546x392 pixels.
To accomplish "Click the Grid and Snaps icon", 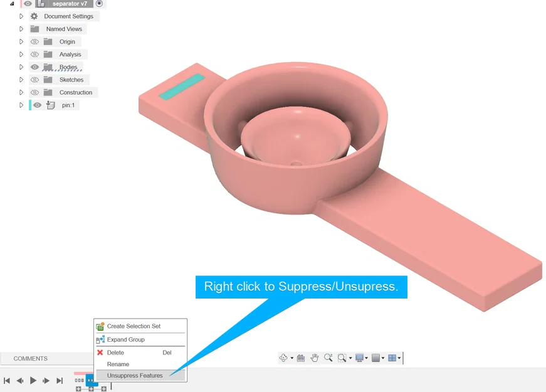I will click(x=375, y=358).
